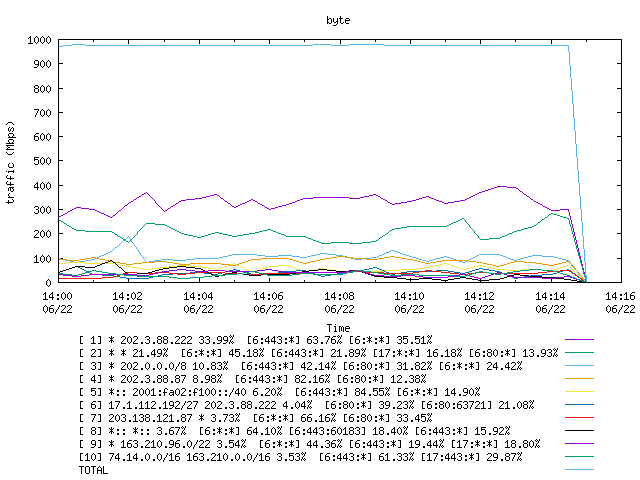640x480 pixels.
Task: Select legend entry [ 8] *:: *:: 3.67%
Action: [294, 431]
